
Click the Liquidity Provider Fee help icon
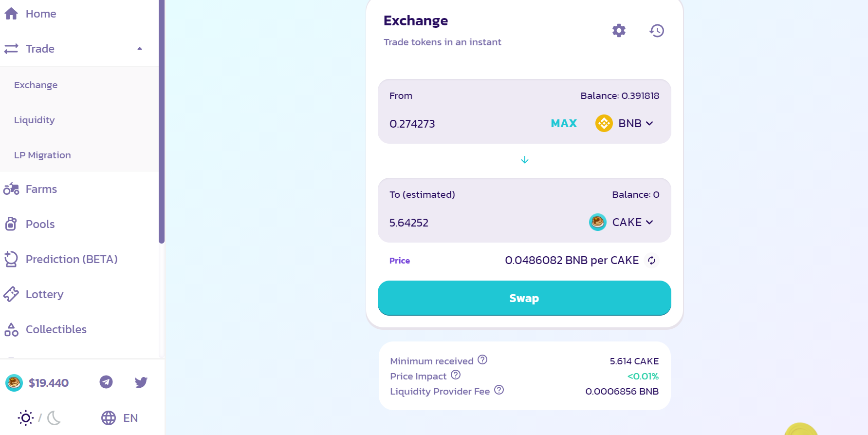499,390
